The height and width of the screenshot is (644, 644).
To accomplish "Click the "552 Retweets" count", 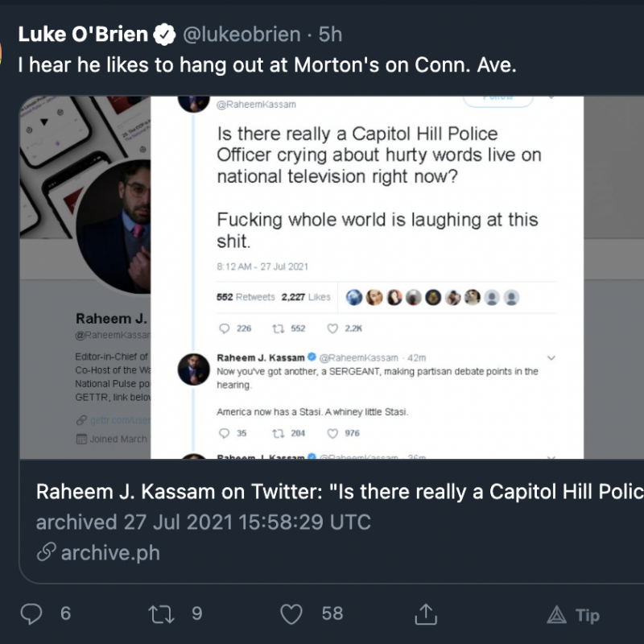I will click(x=246, y=297).
